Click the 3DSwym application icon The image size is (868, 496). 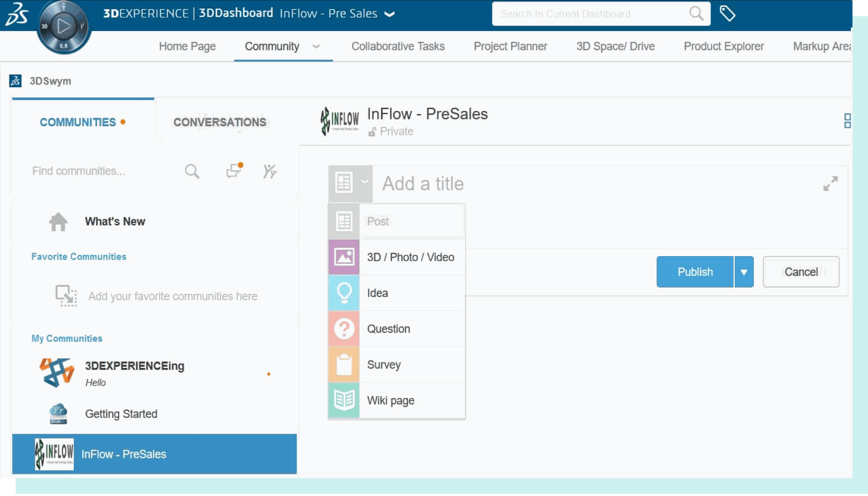pos(16,80)
